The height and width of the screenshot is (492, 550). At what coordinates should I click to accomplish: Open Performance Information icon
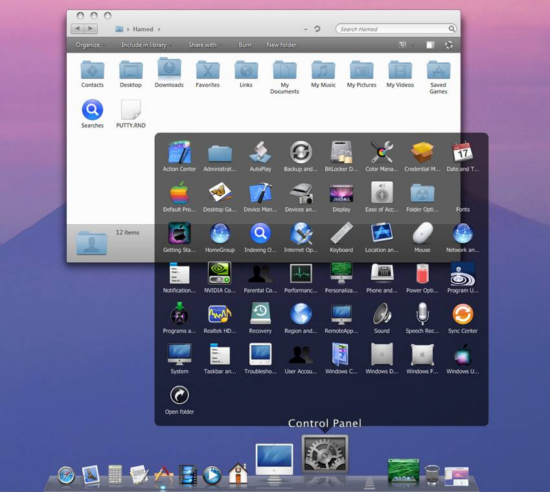pyautogui.click(x=301, y=274)
